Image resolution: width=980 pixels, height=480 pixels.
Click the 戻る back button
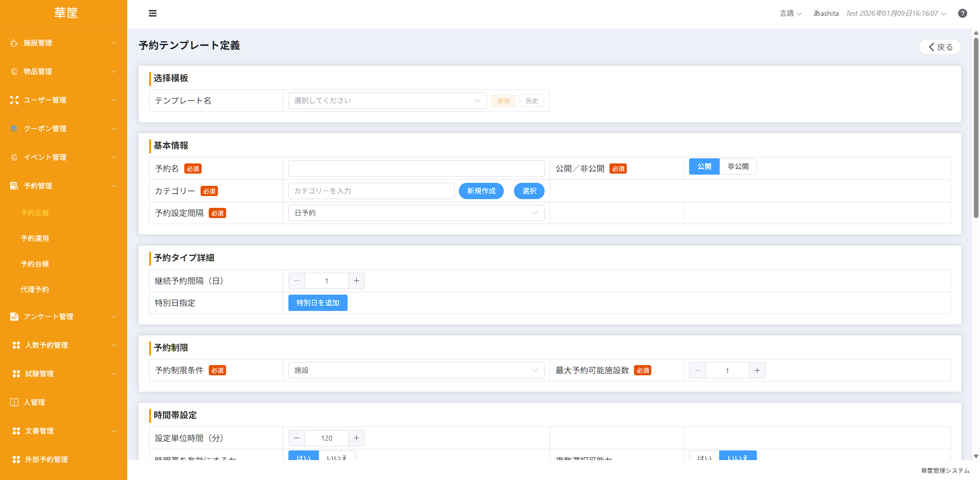coord(940,47)
